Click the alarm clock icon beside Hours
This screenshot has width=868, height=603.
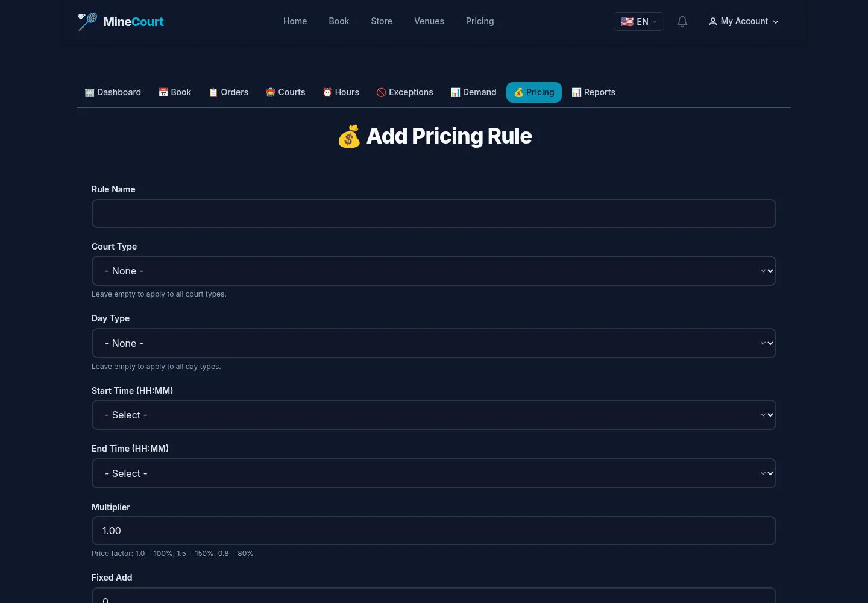(x=327, y=92)
